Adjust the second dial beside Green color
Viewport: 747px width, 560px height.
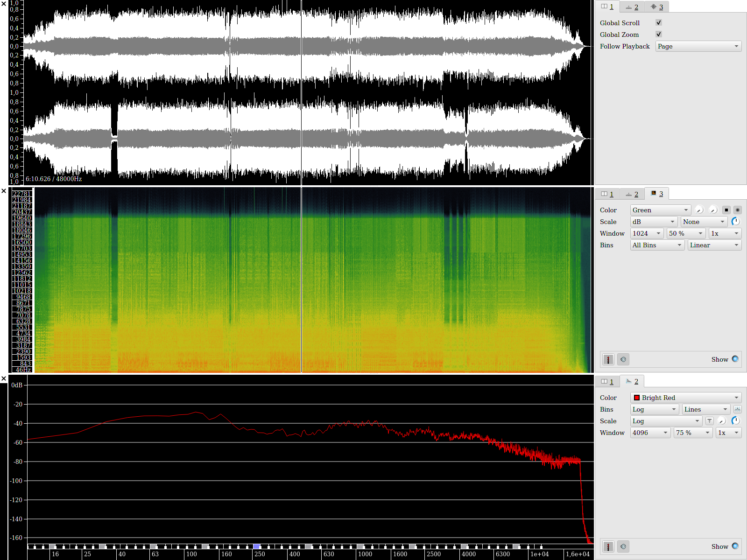(x=713, y=210)
